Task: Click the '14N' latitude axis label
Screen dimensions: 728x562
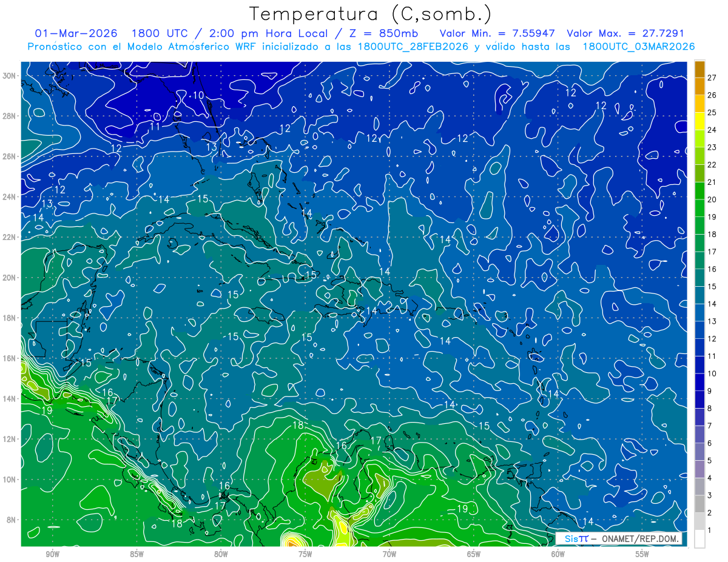Action: [x=10, y=399]
